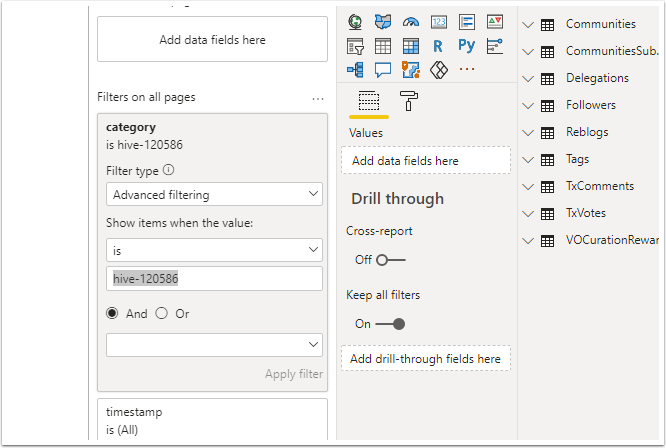
Task: Expand the Followers table
Action: [528, 105]
